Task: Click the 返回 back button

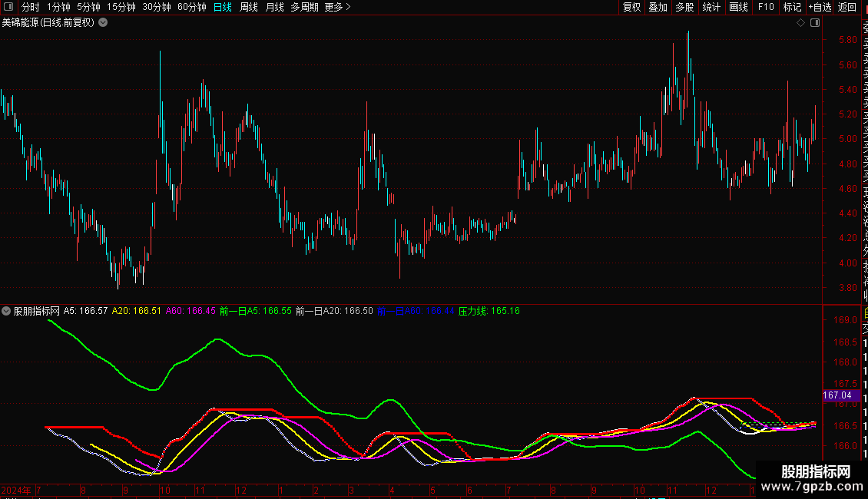Action: tap(847, 7)
